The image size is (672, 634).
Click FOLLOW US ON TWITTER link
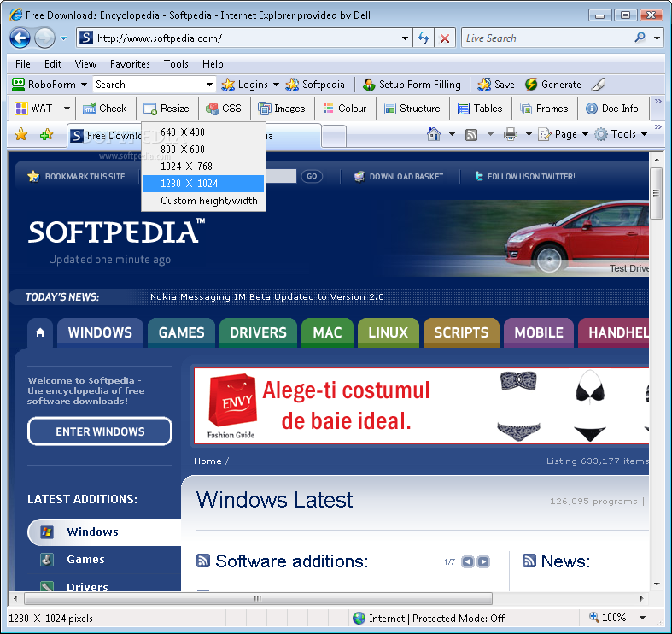tap(525, 176)
